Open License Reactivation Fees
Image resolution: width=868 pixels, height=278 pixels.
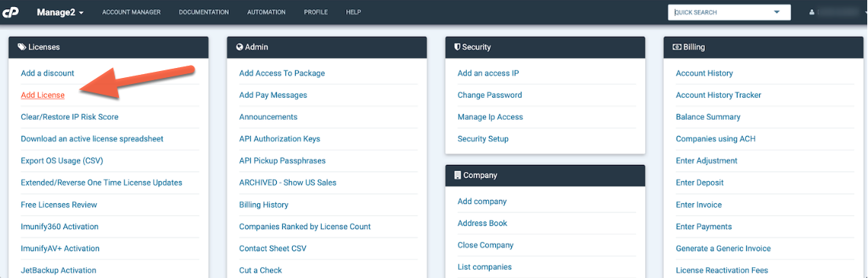pos(722,270)
